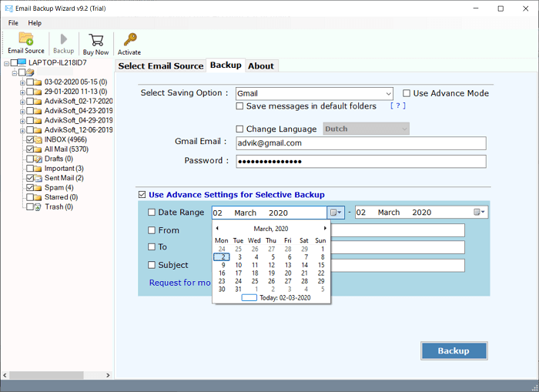Viewport: 539px width, 392px height.
Task: Collapse the LAPTOP-IL218ID7 tree node
Action: coord(6,64)
